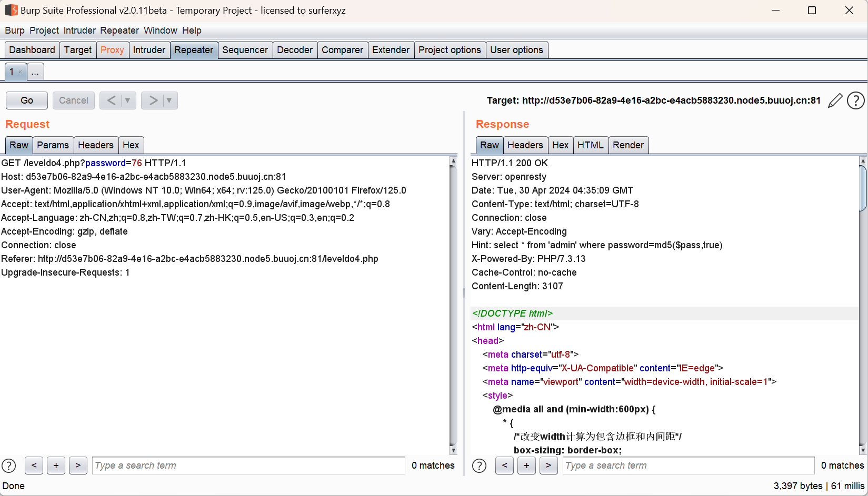
Task: Select the response HTML tab
Action: 591,145
